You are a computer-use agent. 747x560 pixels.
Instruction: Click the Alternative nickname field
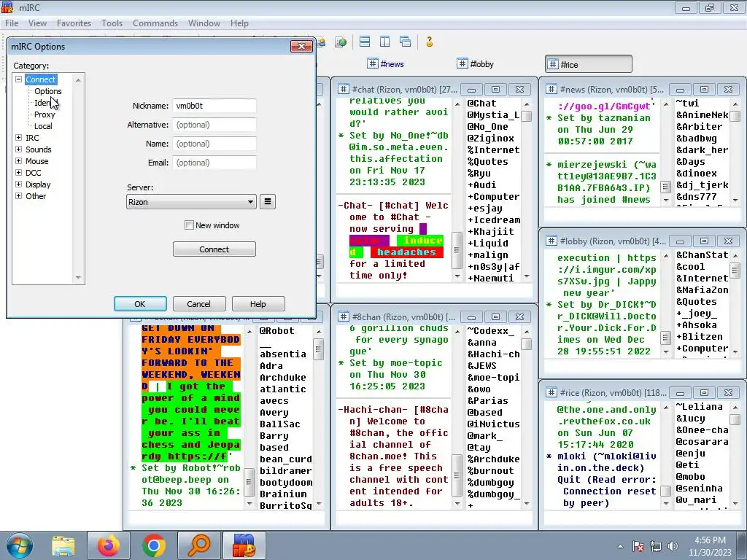pos(214,125)
